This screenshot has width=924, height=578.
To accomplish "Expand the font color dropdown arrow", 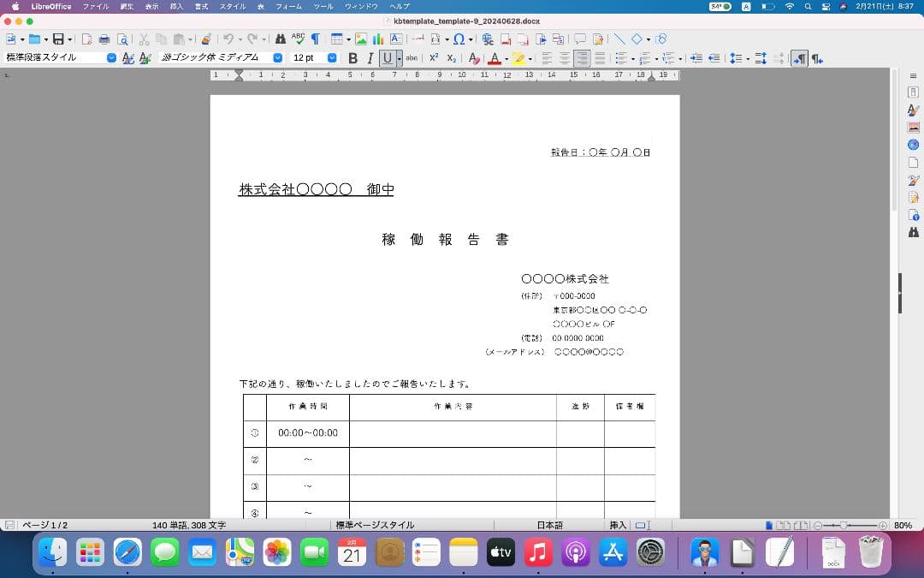I will [506, 58].
